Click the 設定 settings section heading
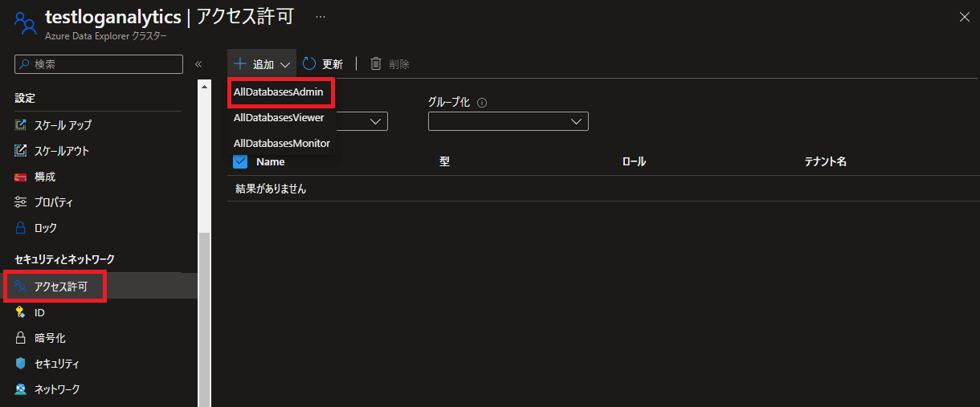This screenshot has height=407, width=980. 25,98
